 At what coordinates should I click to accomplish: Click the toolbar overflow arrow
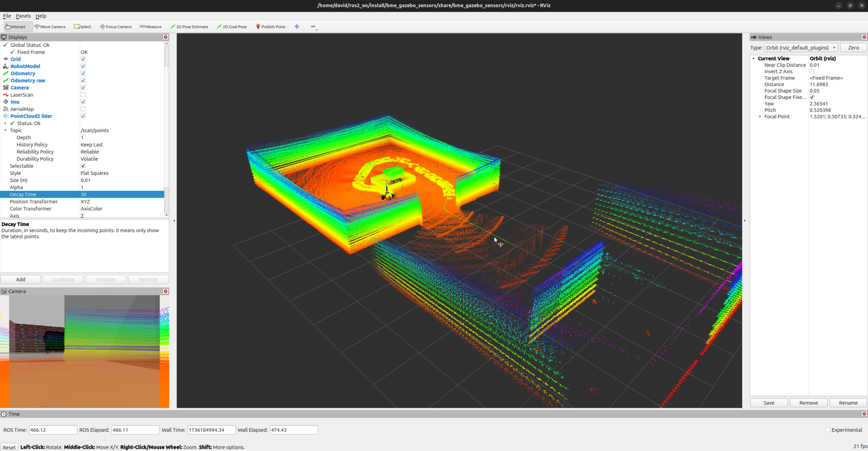tap(317, 30)
